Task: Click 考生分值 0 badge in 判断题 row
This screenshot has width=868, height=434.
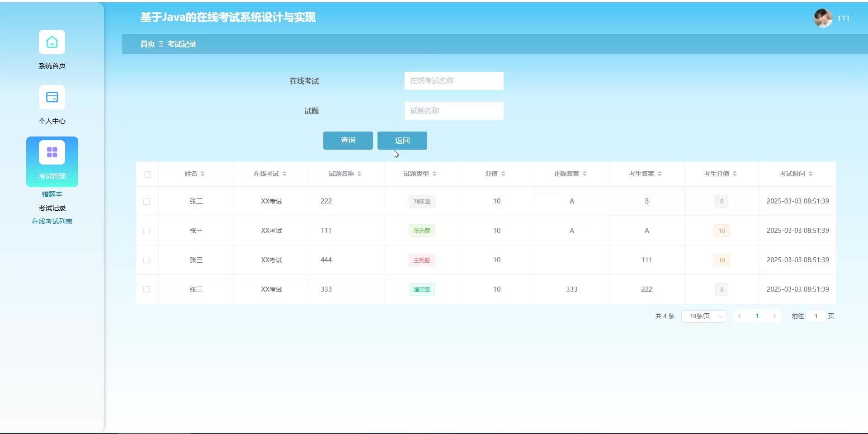Action: [722, 202]
